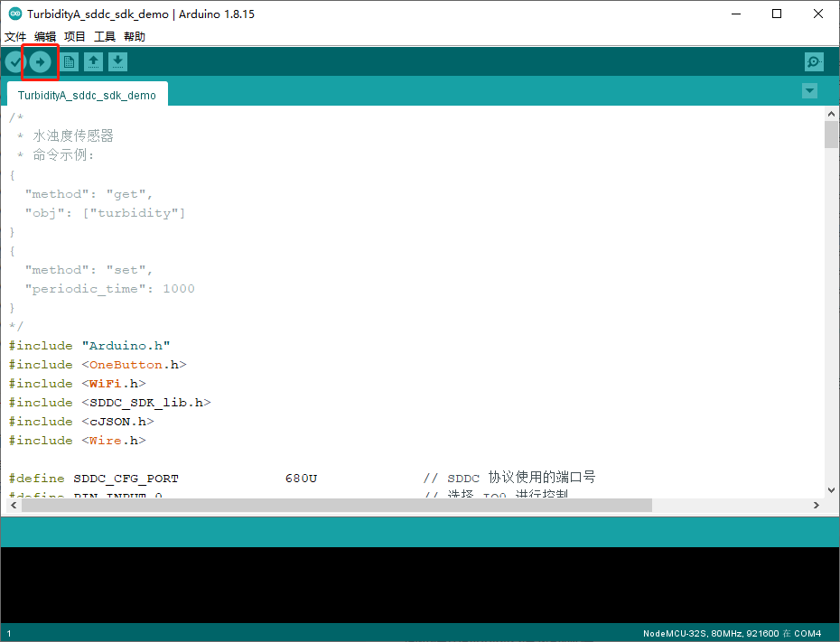Click the Arduino logo in title bar

15,14
